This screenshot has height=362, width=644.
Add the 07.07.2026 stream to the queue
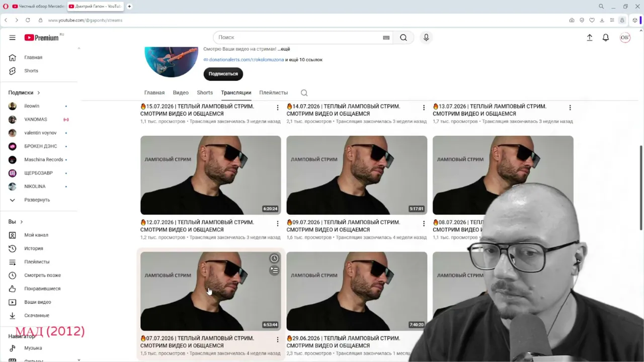point(274,270)
